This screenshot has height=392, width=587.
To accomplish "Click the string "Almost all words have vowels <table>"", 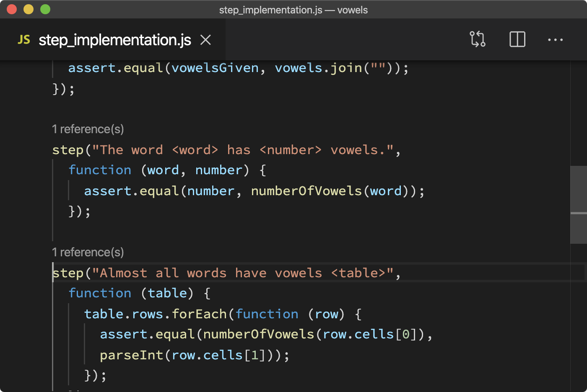I will (x=243, y=273).
